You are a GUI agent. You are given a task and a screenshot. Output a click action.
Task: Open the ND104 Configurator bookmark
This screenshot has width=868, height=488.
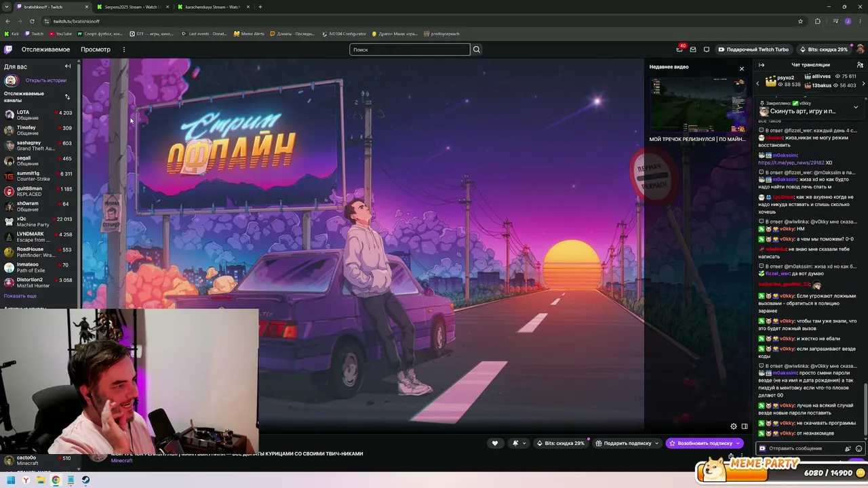(344, 33)
